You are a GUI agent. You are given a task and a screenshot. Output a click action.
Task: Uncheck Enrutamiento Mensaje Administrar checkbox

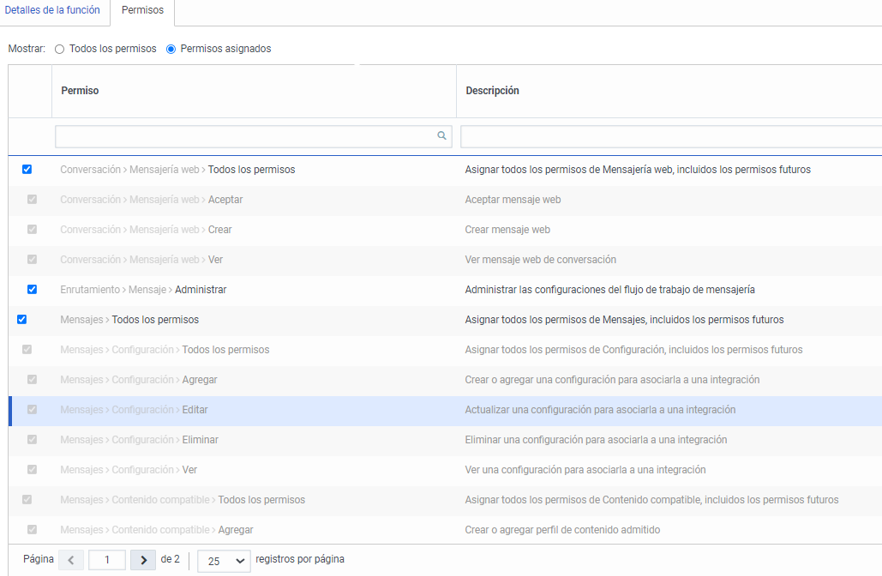point(32,289)
